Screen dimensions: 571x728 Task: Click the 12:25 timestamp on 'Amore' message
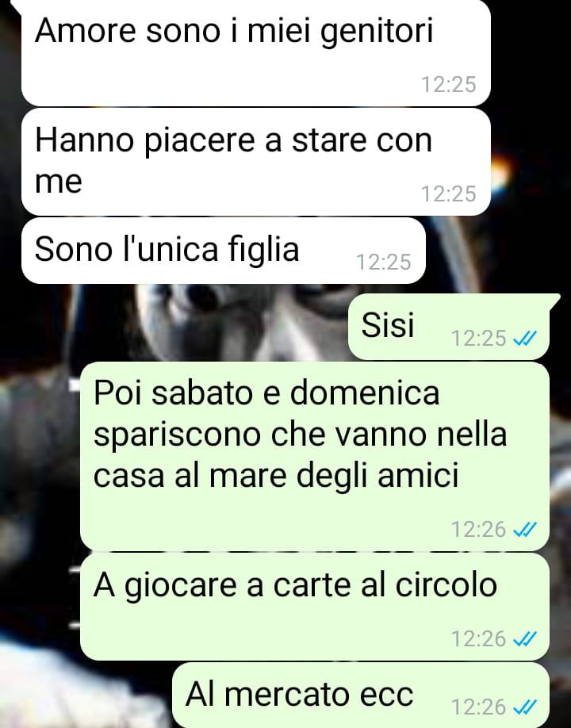point(448,85)
